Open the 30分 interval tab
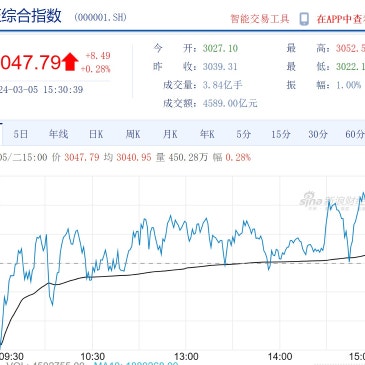 click(x=318, y=134)
